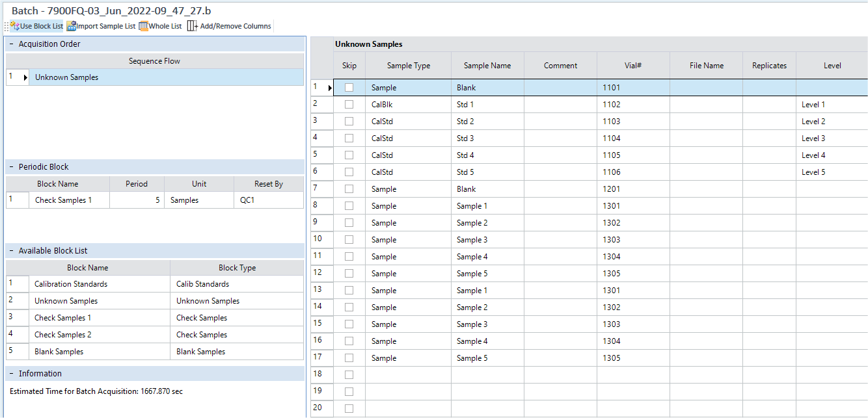
Task: Click the Use Block List icon
Action: point(14,26)
